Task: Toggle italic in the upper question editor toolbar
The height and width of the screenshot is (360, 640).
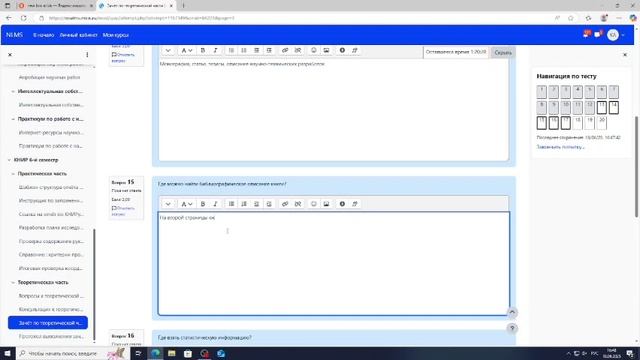Action: (x=215, y=50)
